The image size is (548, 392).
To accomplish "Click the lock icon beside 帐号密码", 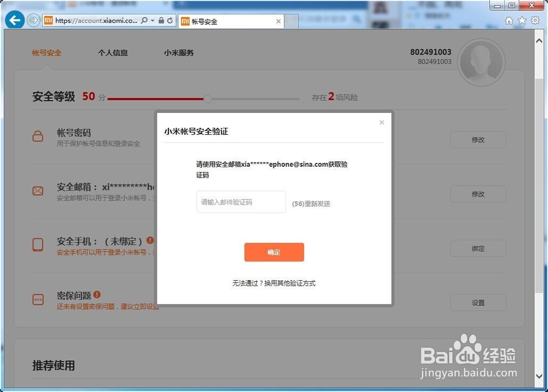I will point(37,137).
